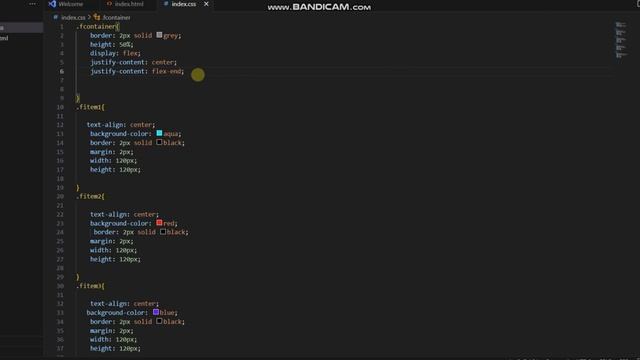The height and width of the screenshot is (360, 640).
Task: Click the .fitem3 selector text
Action: 90,286
